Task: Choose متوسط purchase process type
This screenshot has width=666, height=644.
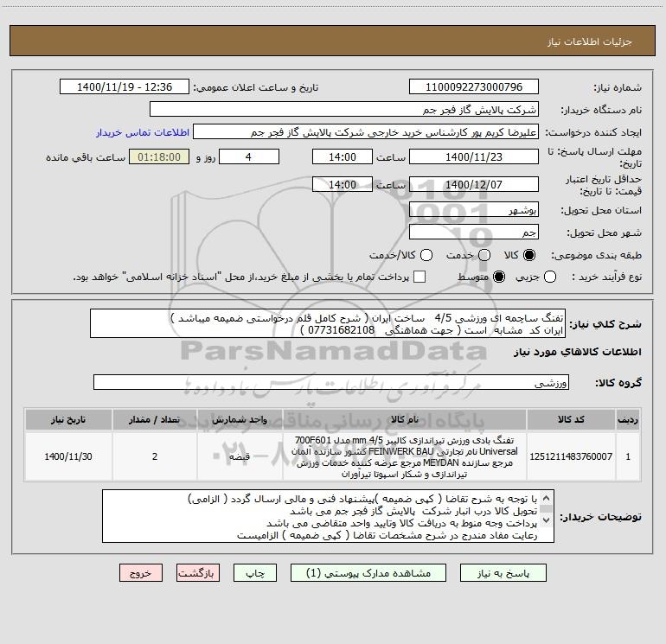Action: pos(499,277)
